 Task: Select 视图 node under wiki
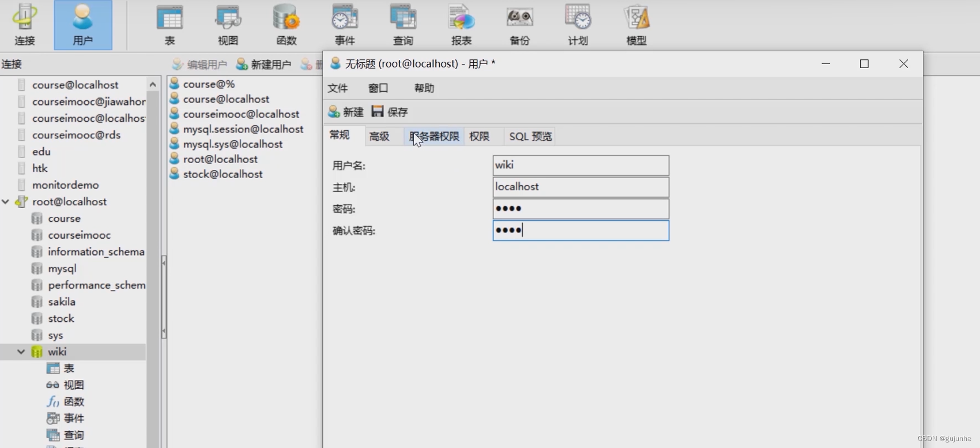pyautogui.click(x=74, y=385)
